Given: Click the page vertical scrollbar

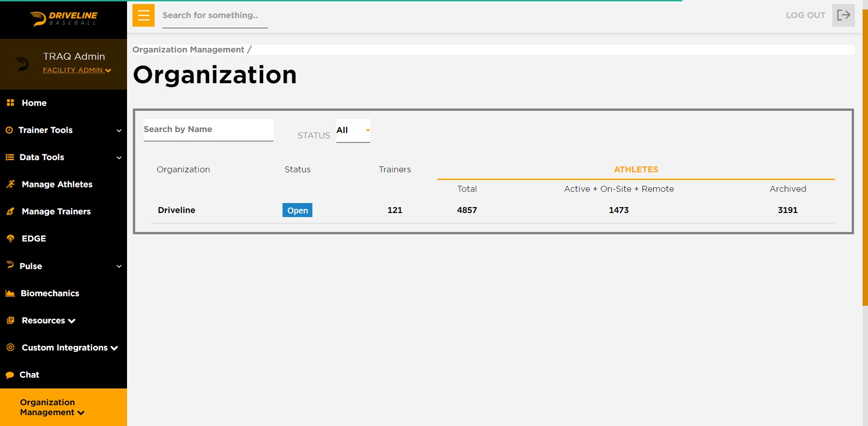Looking at the screenshot, I should (x=865, y=158).
